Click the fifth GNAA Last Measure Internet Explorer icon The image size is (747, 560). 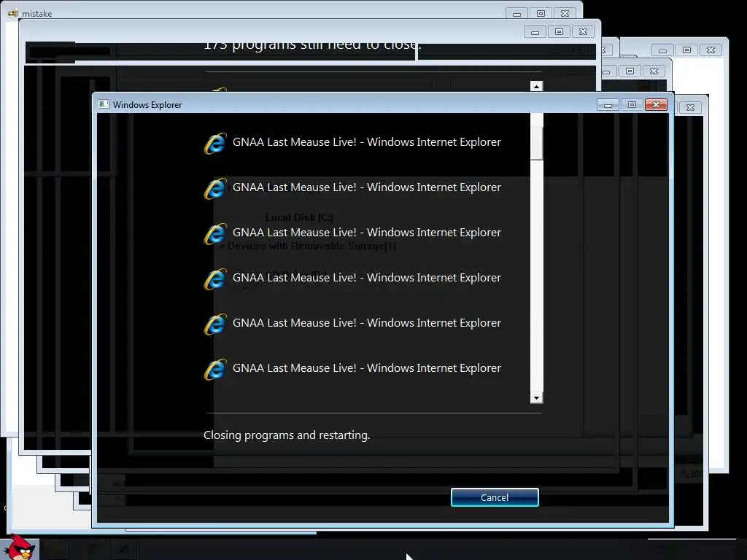click(x=215, y=324)
